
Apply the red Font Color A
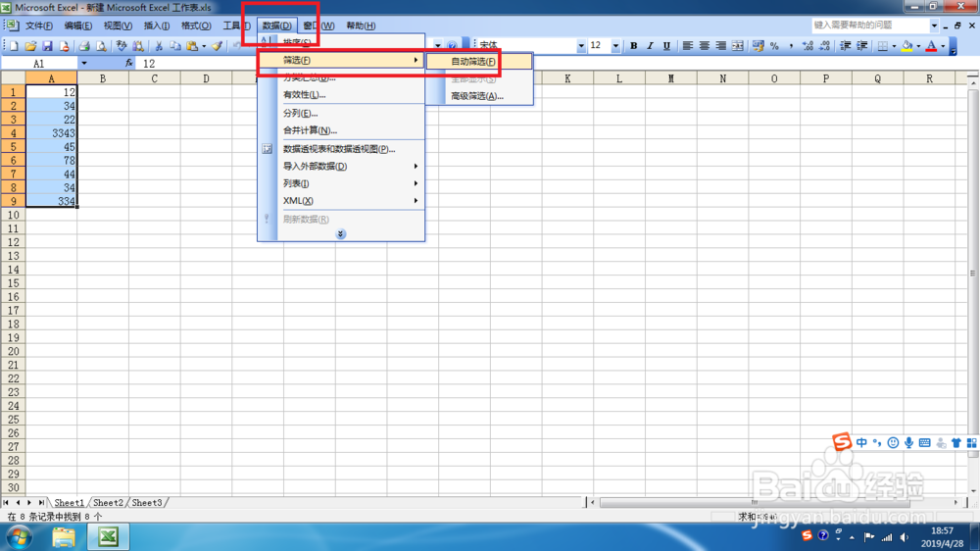click(x=931, y=46)
